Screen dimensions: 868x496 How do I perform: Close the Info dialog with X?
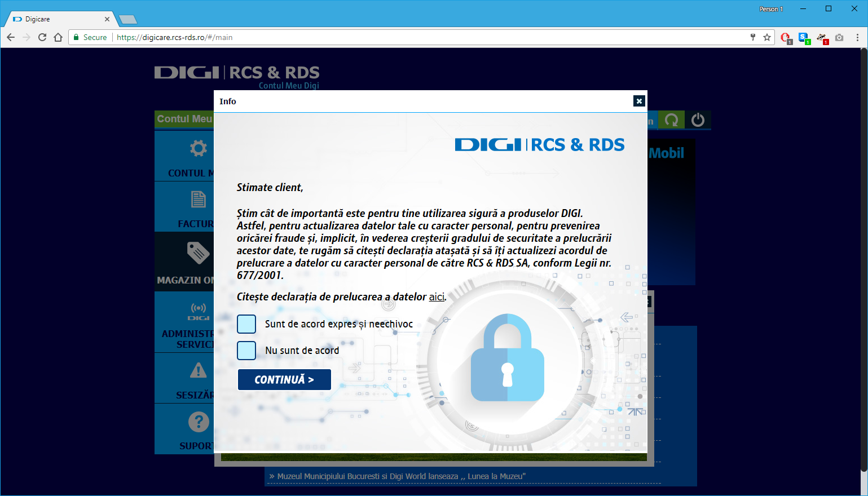[639, 101]
